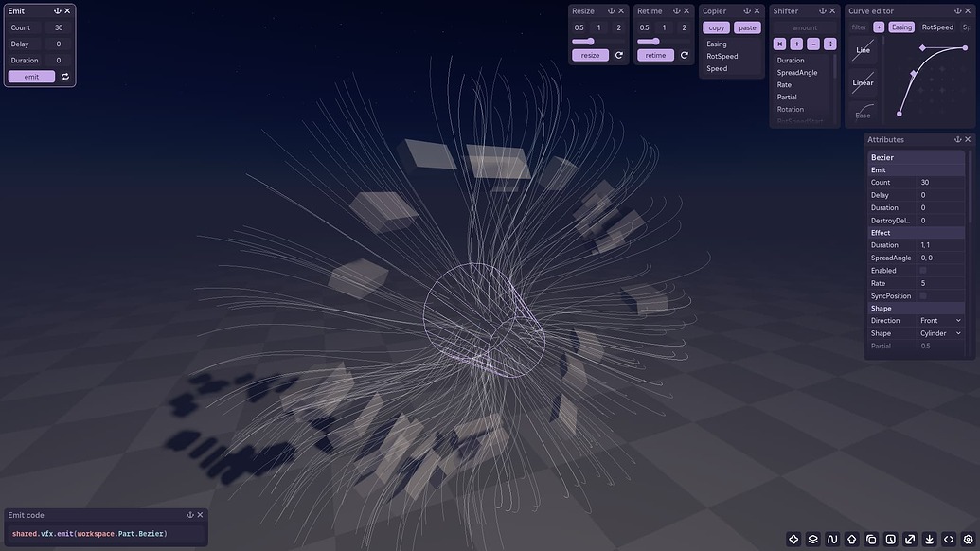Open the Direction dropdown showing Front
Image resolution: width=980 pixels, height=551 pixels.
940,320
